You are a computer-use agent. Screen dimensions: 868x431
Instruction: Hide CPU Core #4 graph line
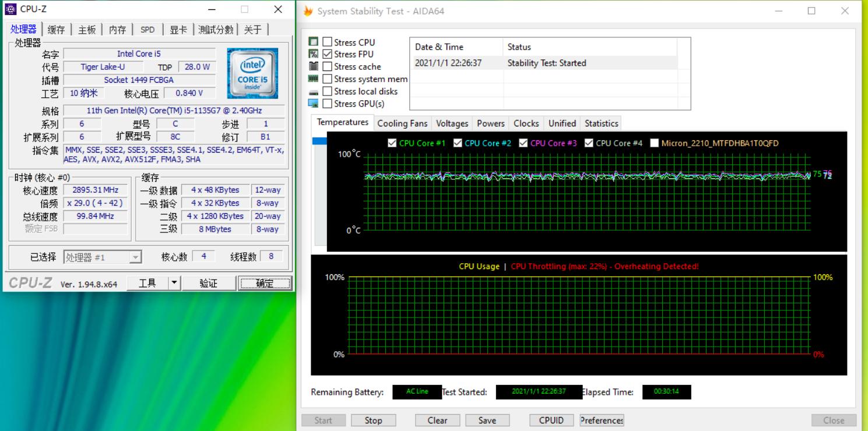point(589,143)
